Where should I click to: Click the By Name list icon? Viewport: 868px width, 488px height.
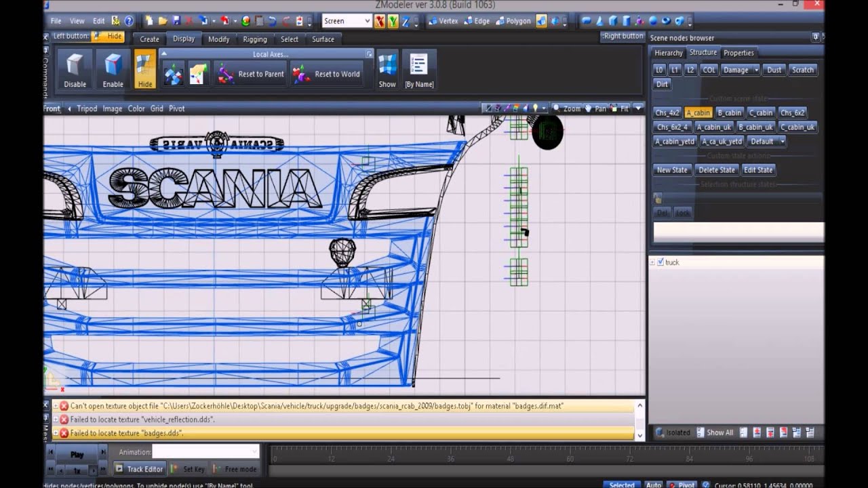[419, 70]
